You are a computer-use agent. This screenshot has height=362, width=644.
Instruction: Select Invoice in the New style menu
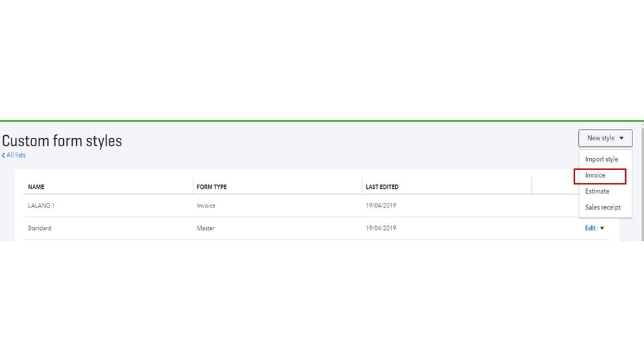coord(596,175)
